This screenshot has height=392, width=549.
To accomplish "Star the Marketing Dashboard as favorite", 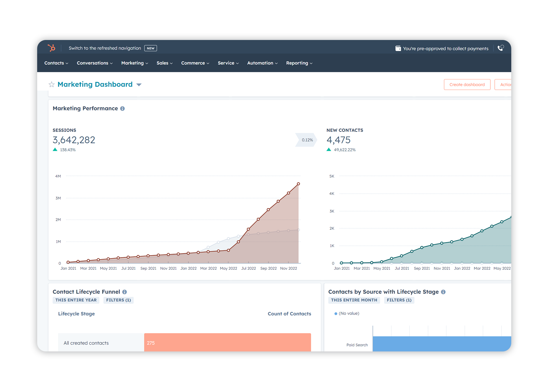I will [51, 85].
